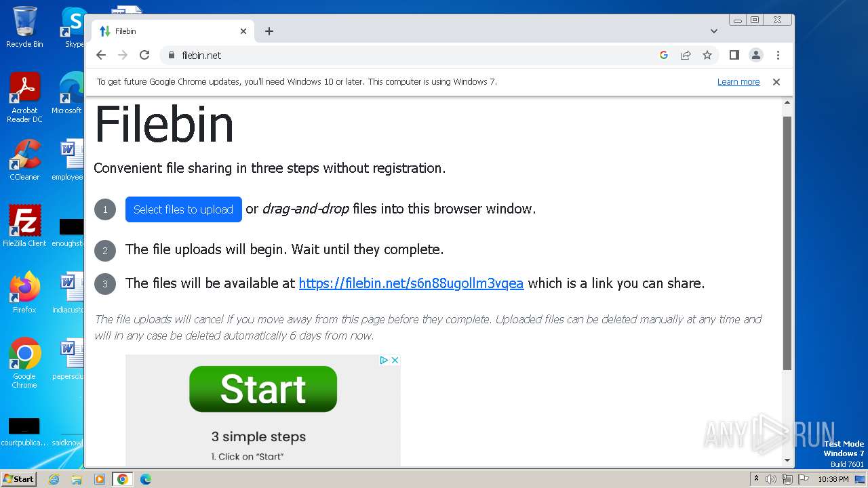This screenshot has height=488, width=868.
Task: Click the browser forward arrow
Action: (123, 56)
